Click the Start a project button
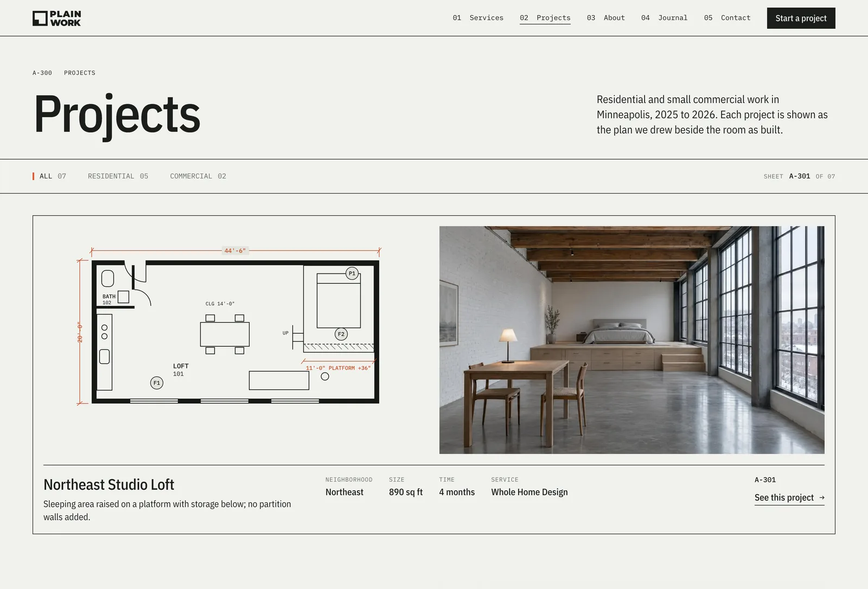The image size is (868, 589). (x=801, y=18)
